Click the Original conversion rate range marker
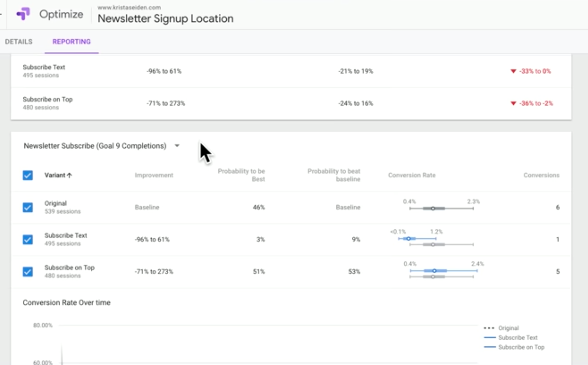 pos(433,209)
